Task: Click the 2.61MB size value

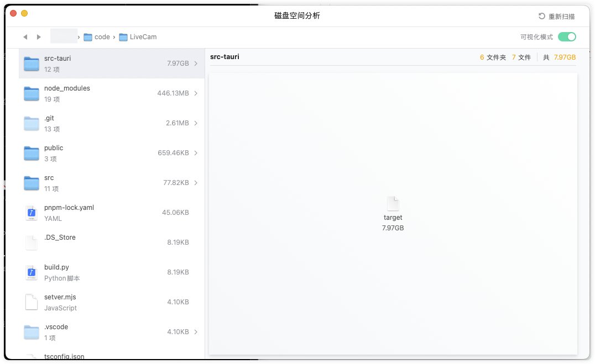Action: [x=177, y=123]
